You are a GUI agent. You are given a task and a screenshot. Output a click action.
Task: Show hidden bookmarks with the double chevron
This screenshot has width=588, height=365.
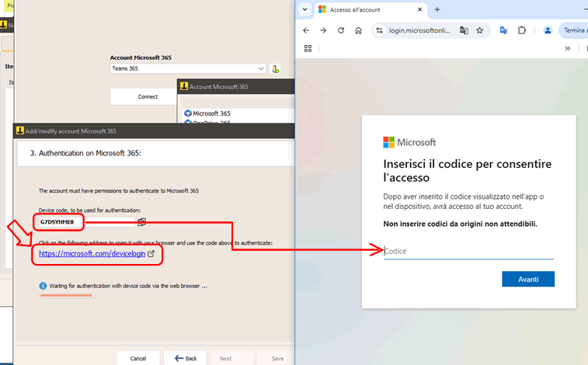pos(568,48)
